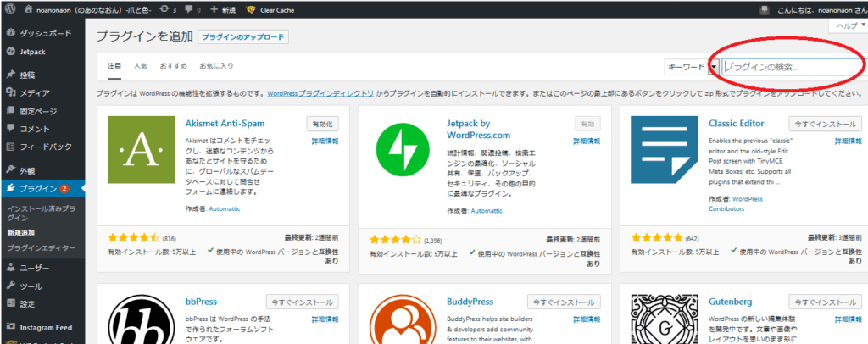The image size is (868, 344).
Task: Click user avatar icon in admin bar
Action: tap(765, 10)
